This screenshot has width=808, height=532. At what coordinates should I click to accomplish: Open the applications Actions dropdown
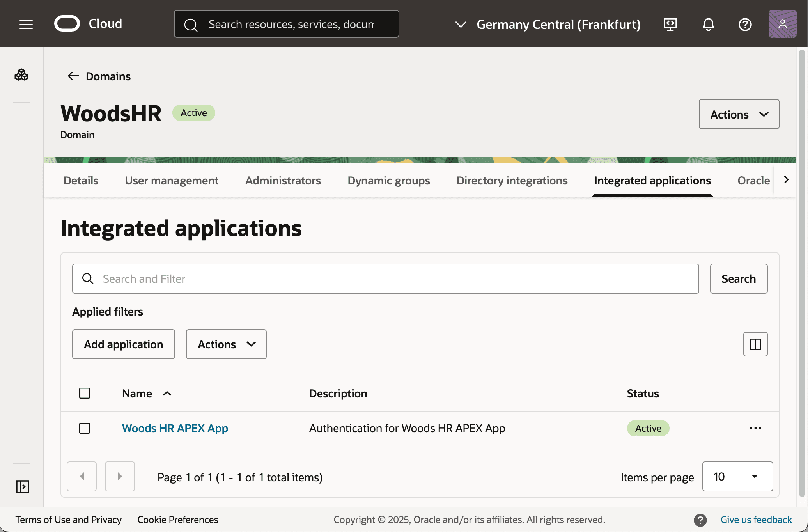pyautogui.click(x=226, y=344)
